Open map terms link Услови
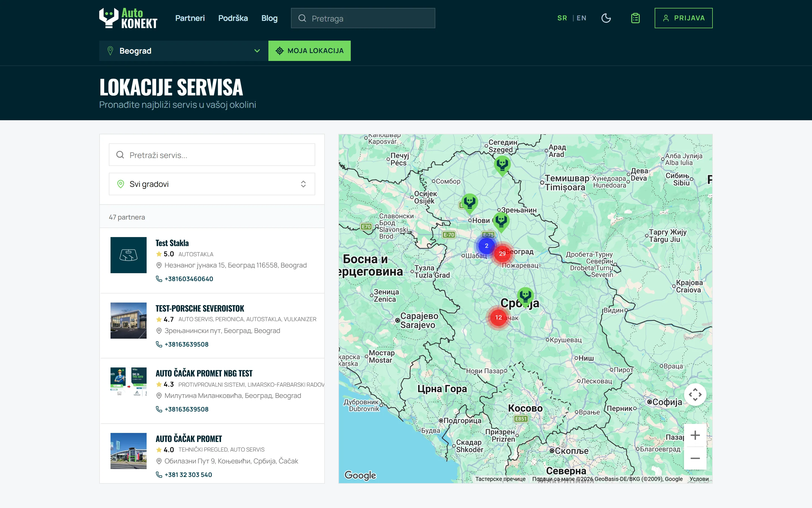The height and width of the screenshot is (508, 812). click(x=699, y=479)
